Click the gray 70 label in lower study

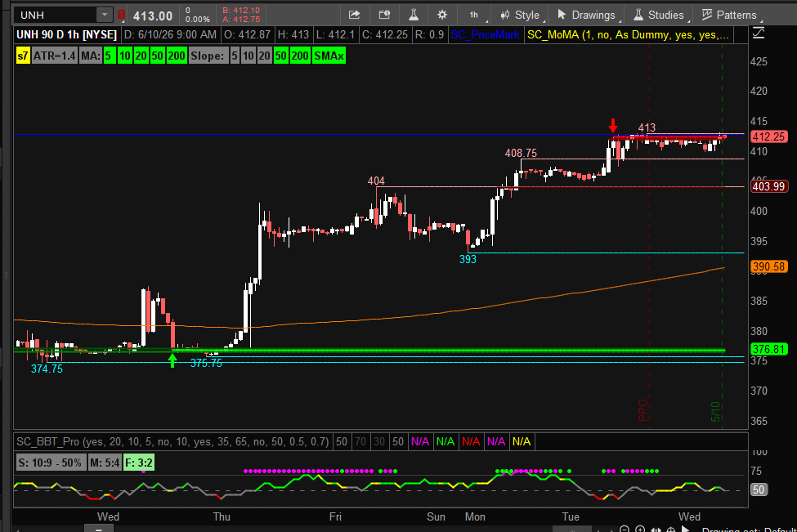click(x=360, y=441)
